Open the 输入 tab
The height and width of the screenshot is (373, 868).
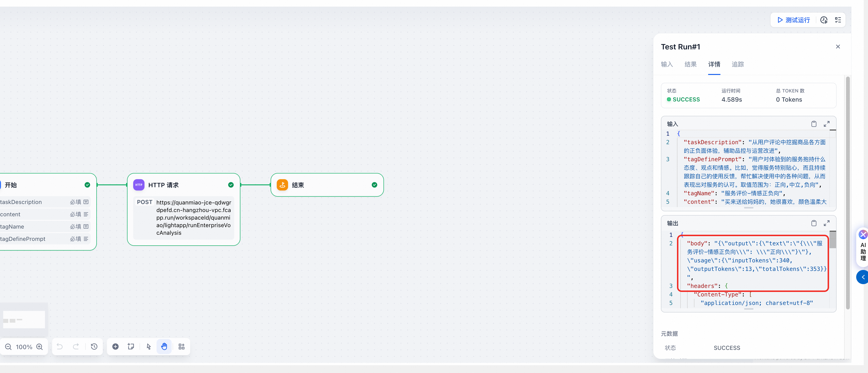(x=667, y=64)
